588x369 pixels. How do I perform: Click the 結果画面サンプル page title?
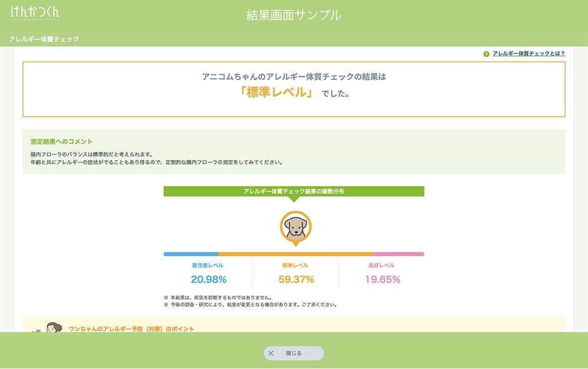pos(294,14)
